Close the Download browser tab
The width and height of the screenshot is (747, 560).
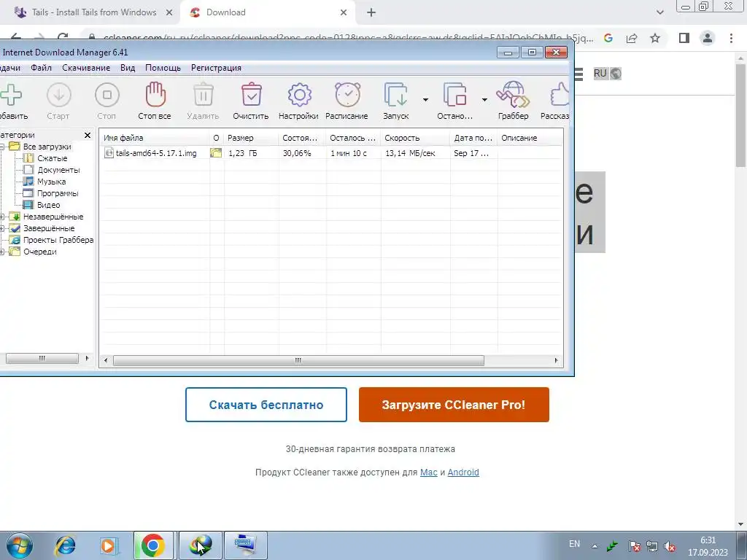[344, 13]
